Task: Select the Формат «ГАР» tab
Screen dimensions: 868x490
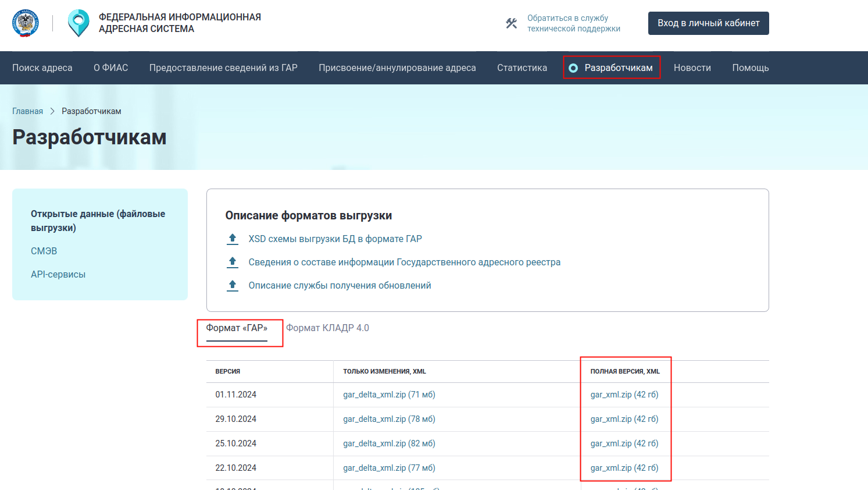Action: [237, 328]
